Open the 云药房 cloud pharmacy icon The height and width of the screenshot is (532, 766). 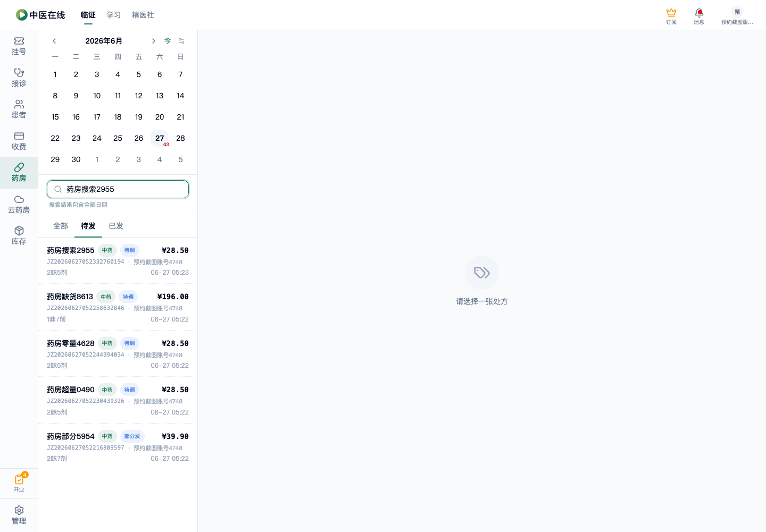pyautogui.click(x=19, y=204)
